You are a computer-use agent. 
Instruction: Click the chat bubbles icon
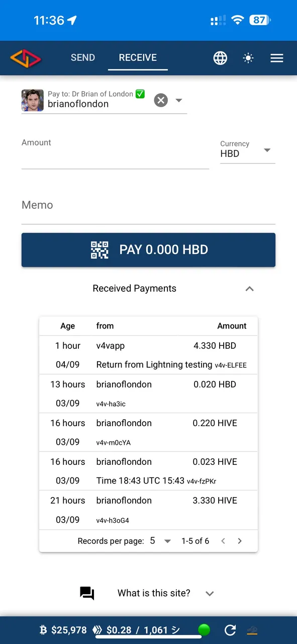point(87,594)
